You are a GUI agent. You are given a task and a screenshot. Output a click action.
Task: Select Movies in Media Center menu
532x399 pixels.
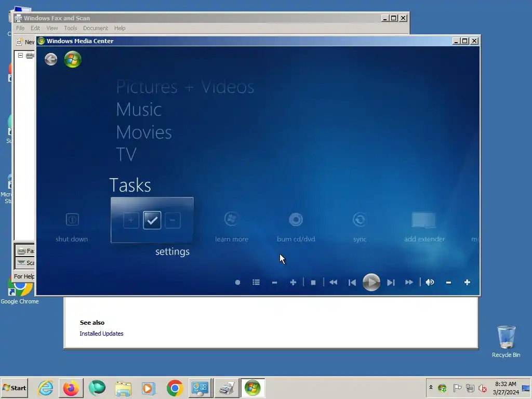pos(144,132)
